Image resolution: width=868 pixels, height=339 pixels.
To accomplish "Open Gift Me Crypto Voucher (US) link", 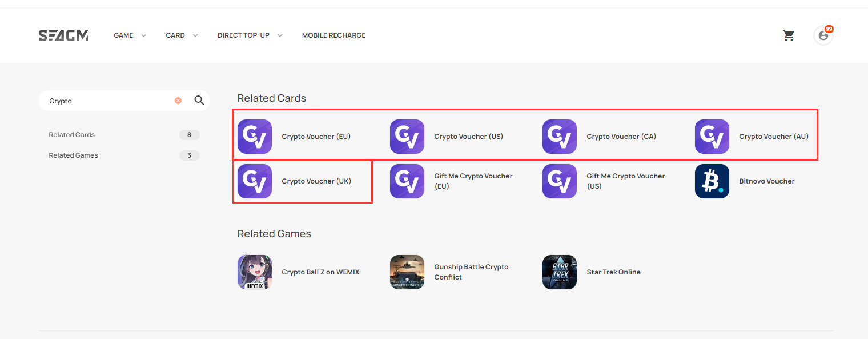I will click(626, 181).
